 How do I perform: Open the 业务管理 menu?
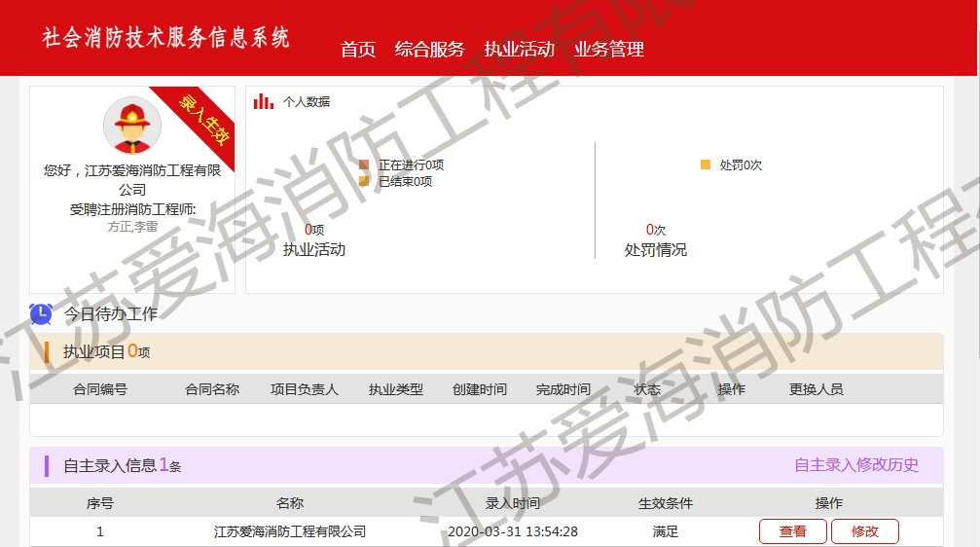pos(609,50)
